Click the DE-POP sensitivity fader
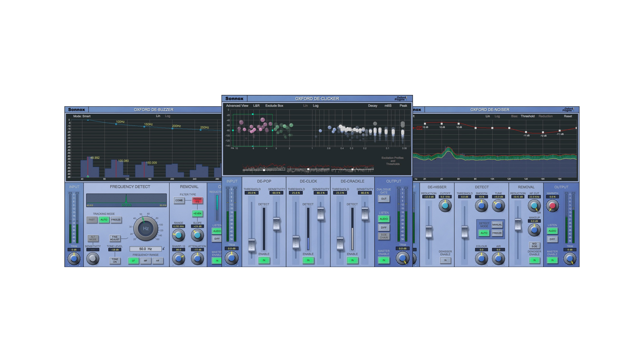The image size is (644, 362). coord(276,224)
